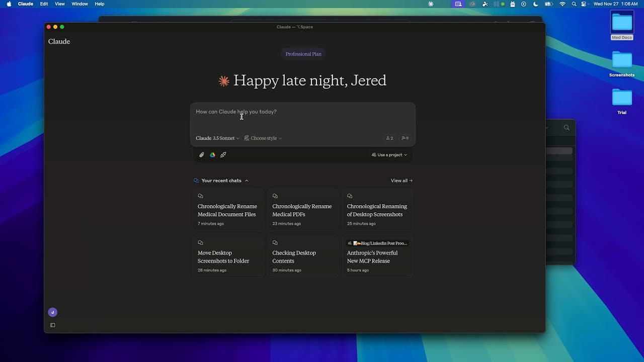Open the Help menu
The width and height of the screenshot is (644, 362).
pyautogui.click(x=100, y=4)
